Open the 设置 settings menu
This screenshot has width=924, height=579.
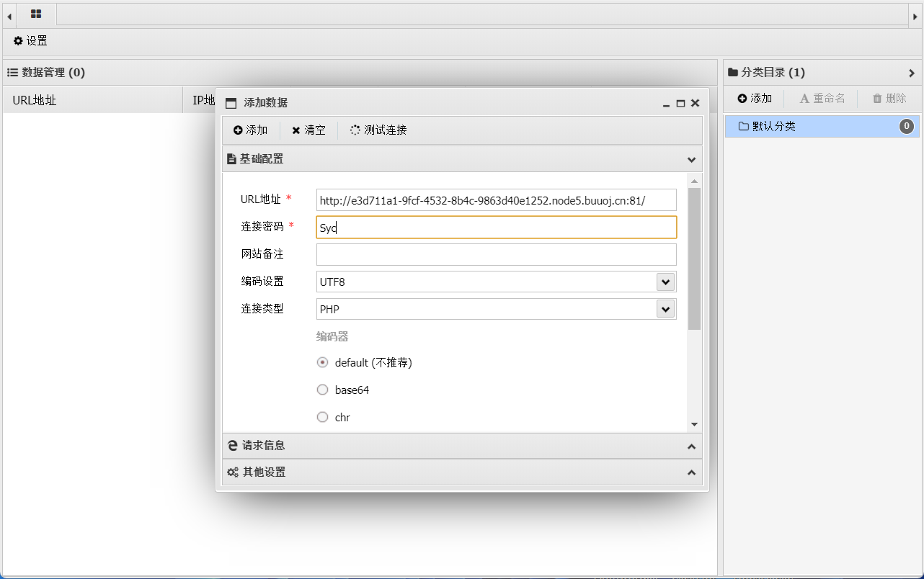point(30,41)
